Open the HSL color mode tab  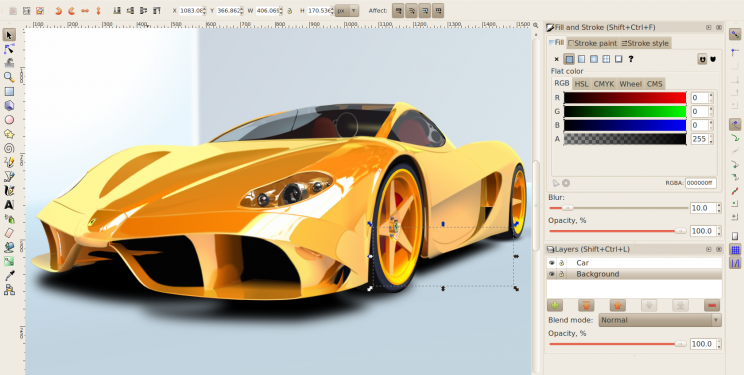tap(581, 84)
